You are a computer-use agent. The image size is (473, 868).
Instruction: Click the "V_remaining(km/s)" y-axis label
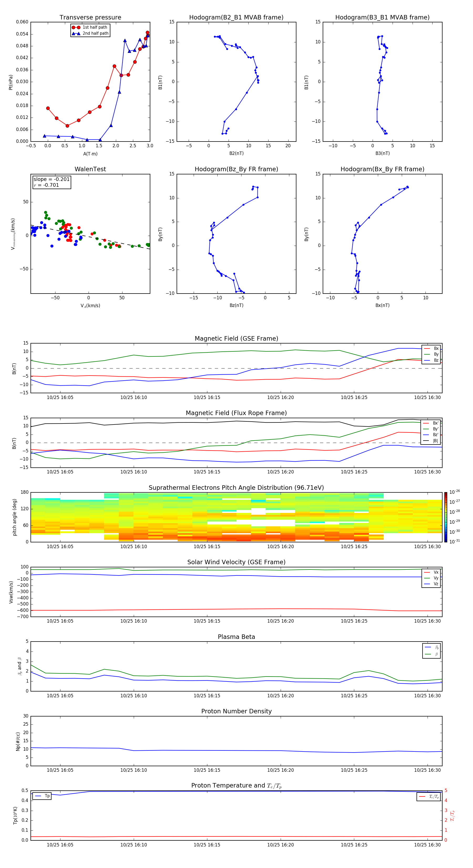click(x=13, y=234)
